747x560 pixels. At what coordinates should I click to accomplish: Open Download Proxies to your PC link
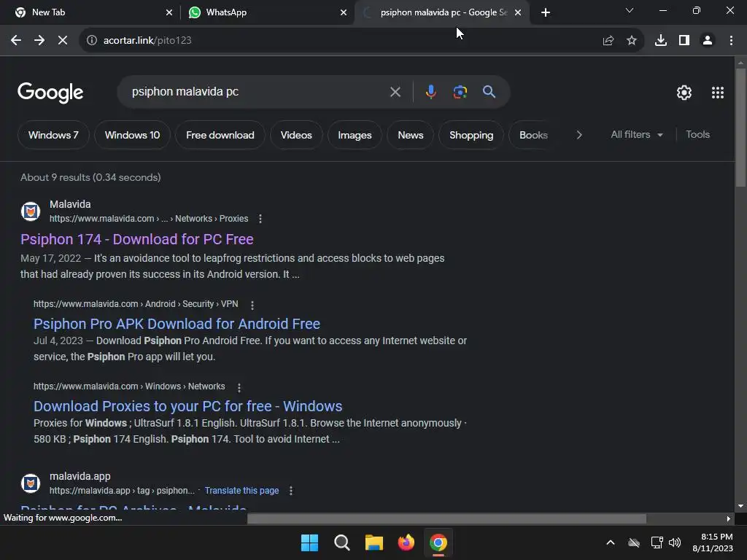tap(187, 406)
